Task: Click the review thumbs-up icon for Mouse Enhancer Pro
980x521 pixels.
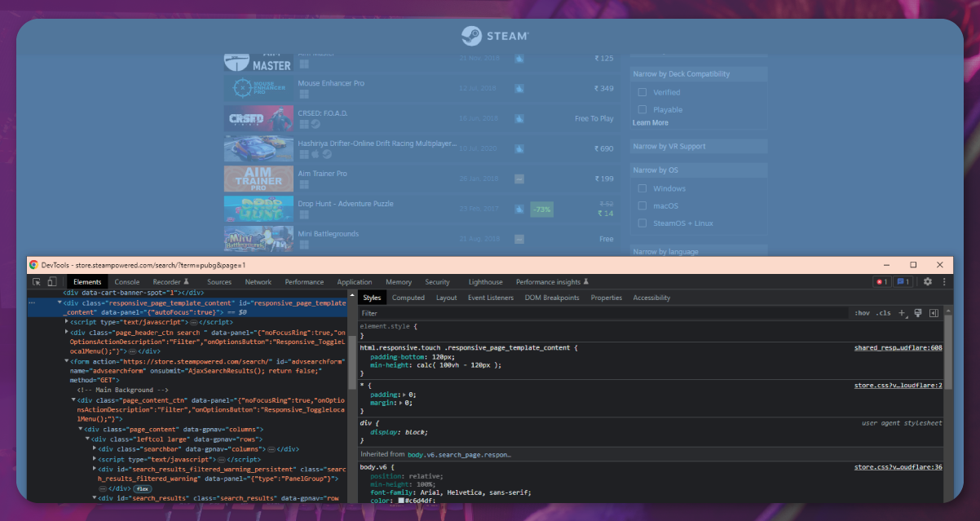Action: 519,88
